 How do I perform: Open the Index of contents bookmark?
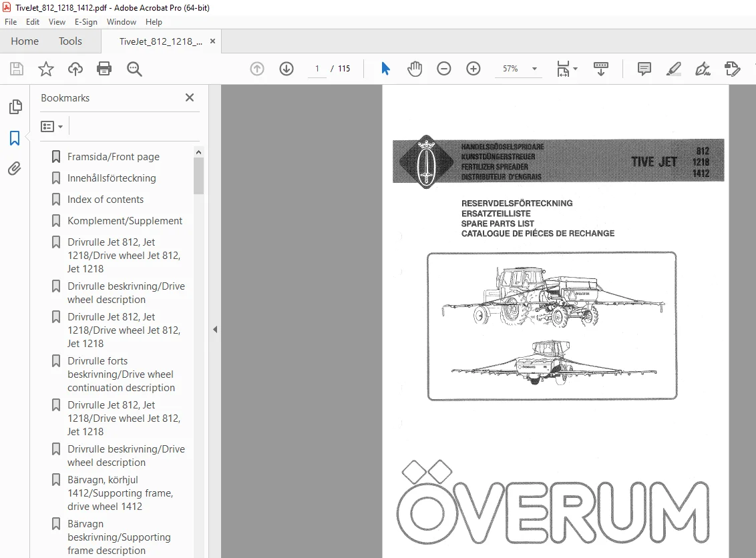tap(106, 199)
